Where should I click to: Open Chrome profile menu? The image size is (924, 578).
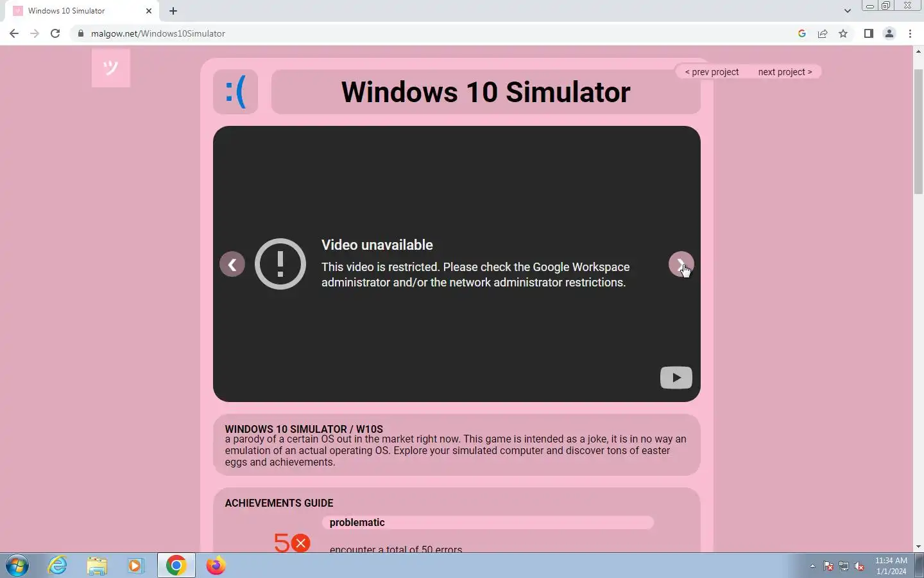tap(889, 33)
